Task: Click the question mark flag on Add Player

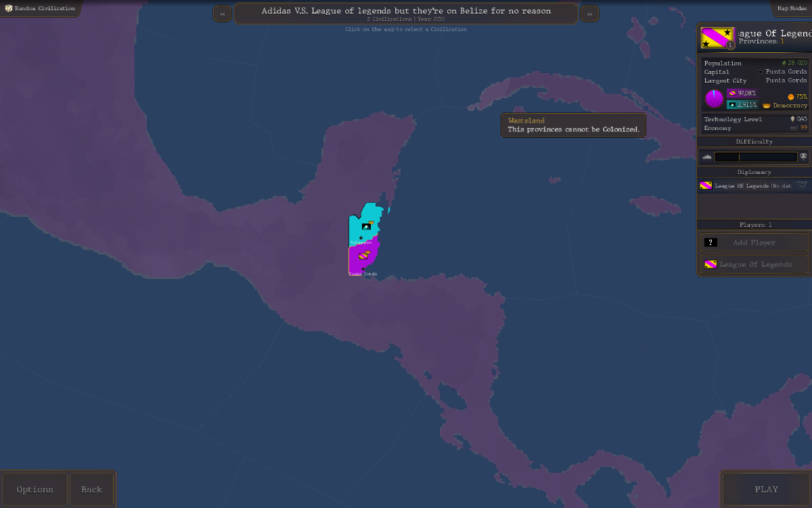Action: click(710, 242)
